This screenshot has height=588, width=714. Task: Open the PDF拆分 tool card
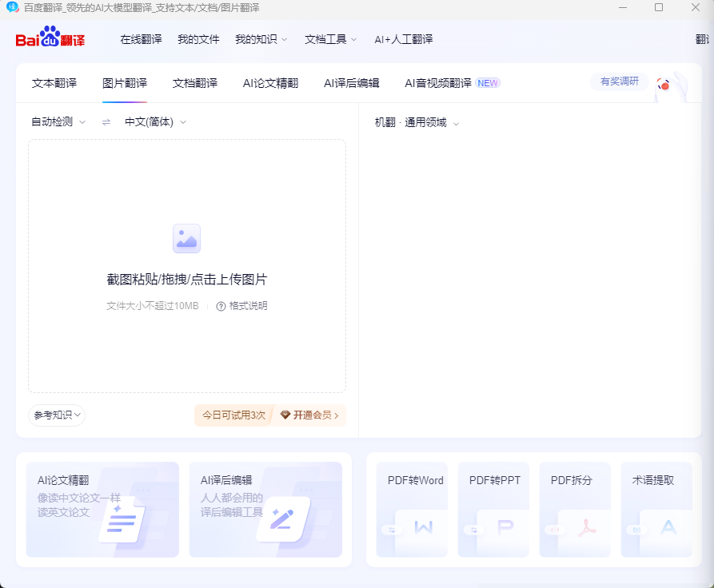pyautogui.click(x=575, y=509)
